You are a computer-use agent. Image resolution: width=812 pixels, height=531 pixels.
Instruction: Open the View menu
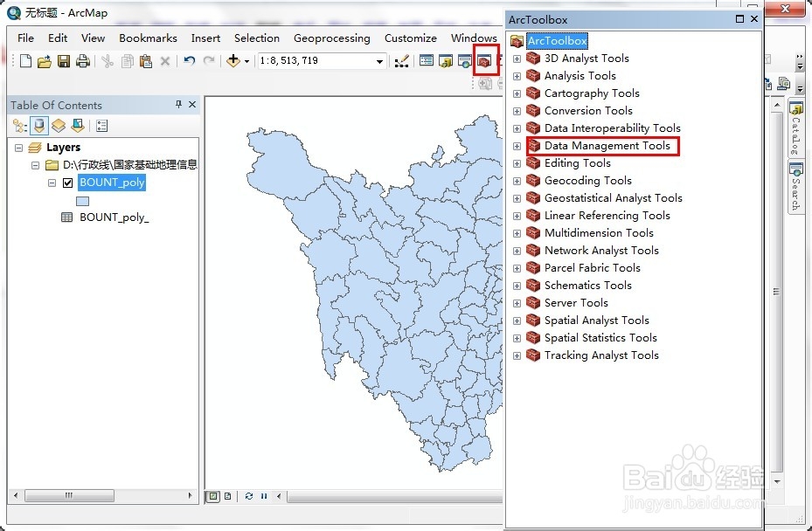click(93, 38)
